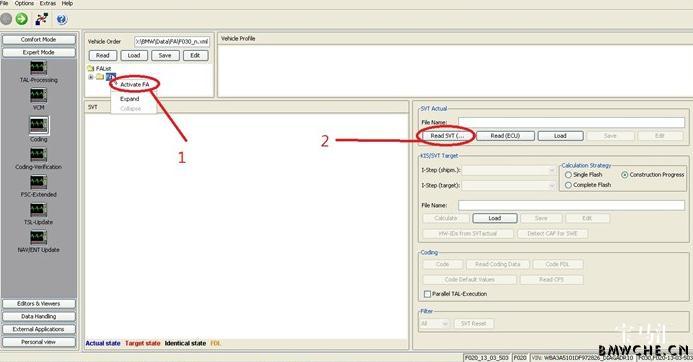Choose Activate FA in the context menu
This screenshot has width=693, height=362.
(x=134, y=84)
